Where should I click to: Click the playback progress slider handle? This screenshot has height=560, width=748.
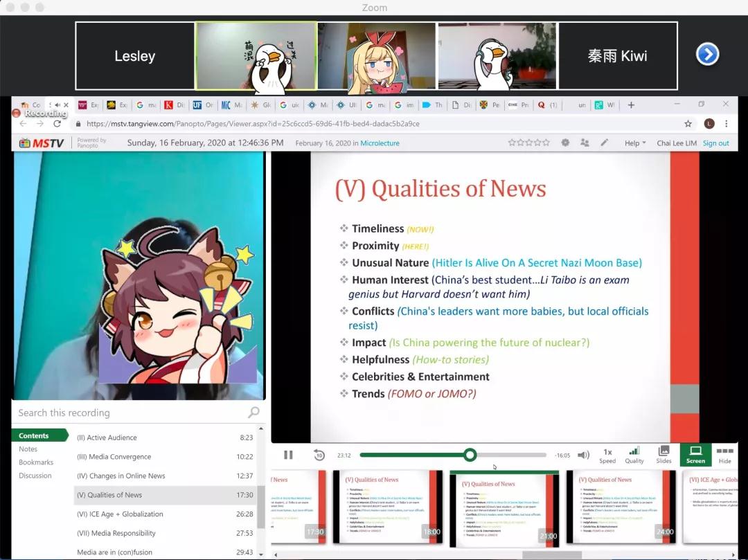click(470, 455)
